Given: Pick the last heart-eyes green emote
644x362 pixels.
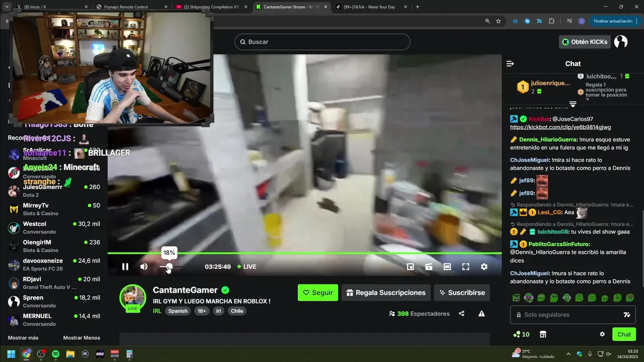Looking at the screenshot, I should pyautogui.click(x=629, y=298).
